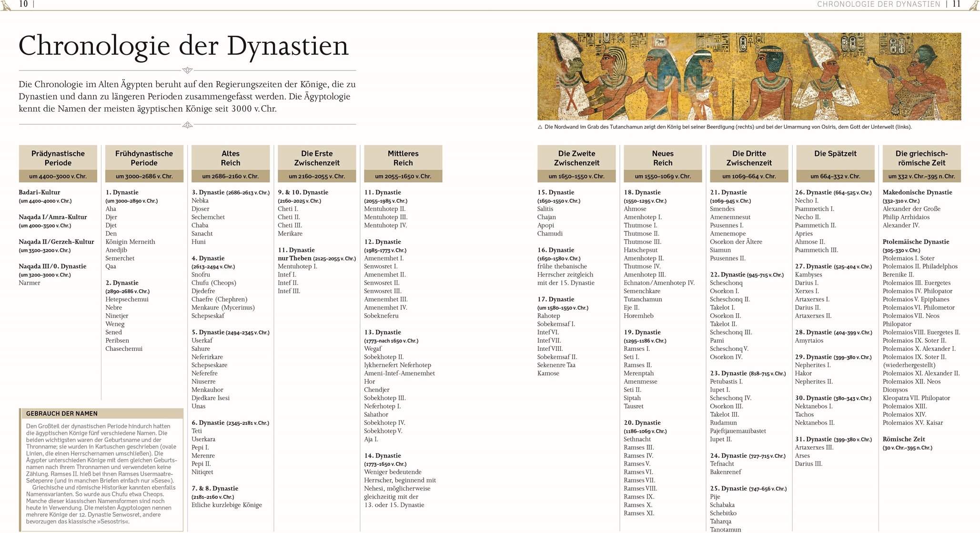Click 'Ptolemäische Dynastie' heading

pyautogui.click(x=916, y=242)
